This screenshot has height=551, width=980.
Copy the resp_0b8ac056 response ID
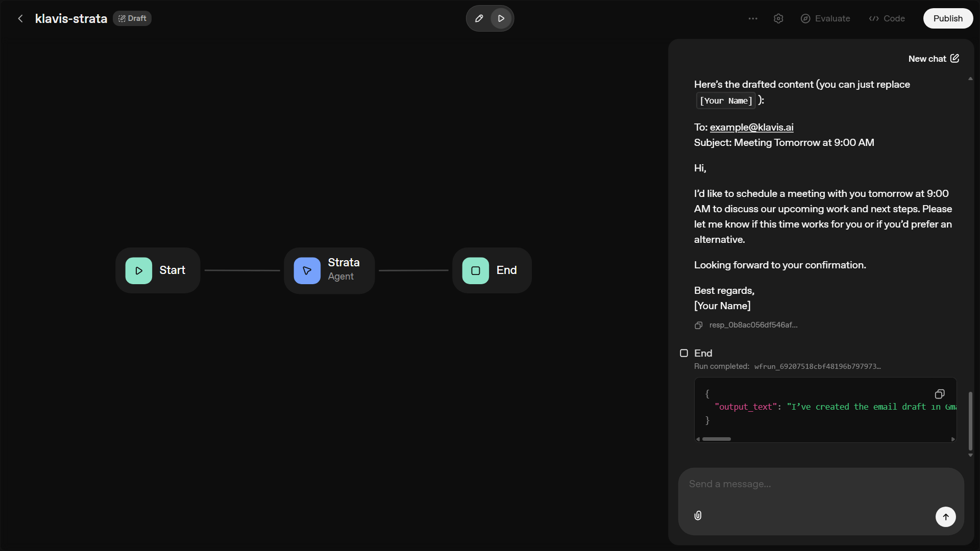[698, 325]
